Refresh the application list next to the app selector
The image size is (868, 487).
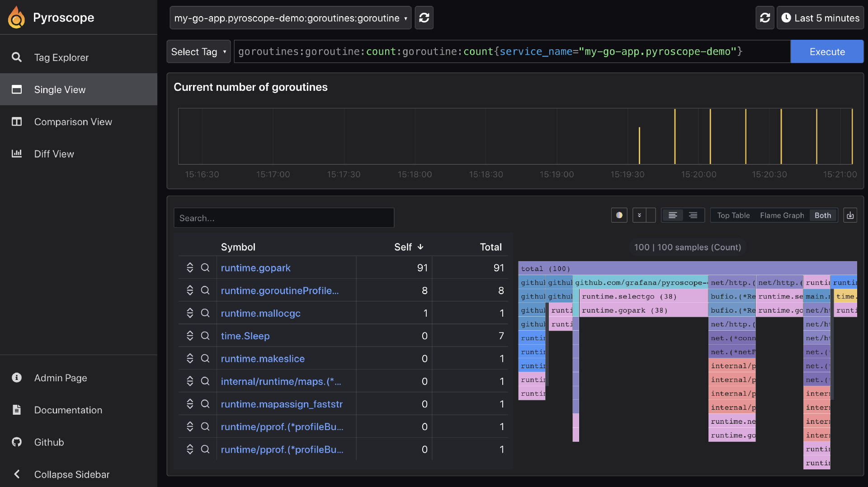pos(424,18)
